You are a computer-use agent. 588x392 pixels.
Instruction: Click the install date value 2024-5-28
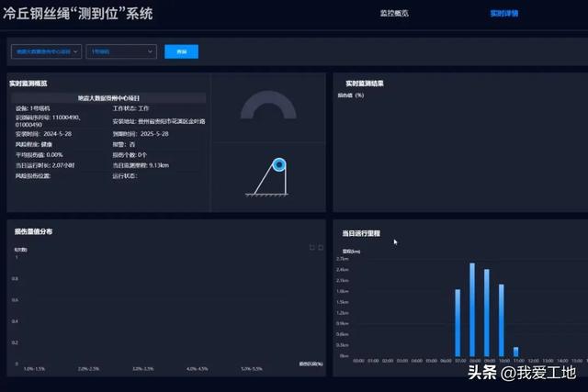pos(57,134)
